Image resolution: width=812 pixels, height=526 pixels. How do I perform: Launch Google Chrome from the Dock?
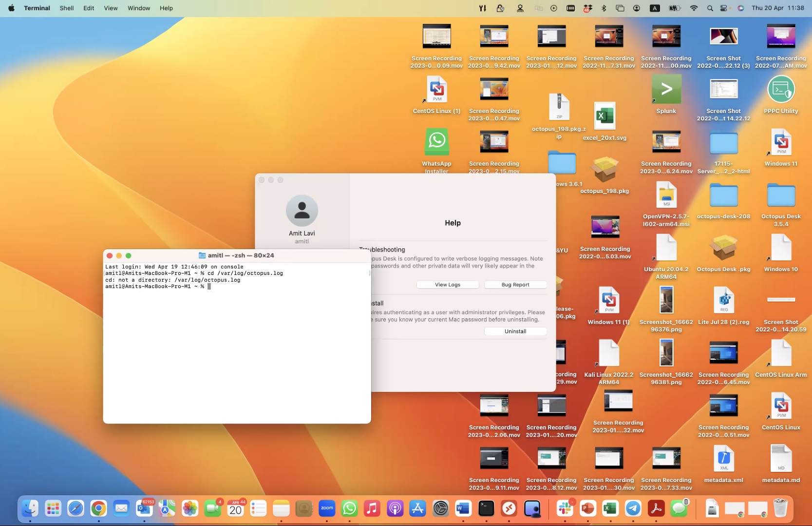(x=98, y=509)
